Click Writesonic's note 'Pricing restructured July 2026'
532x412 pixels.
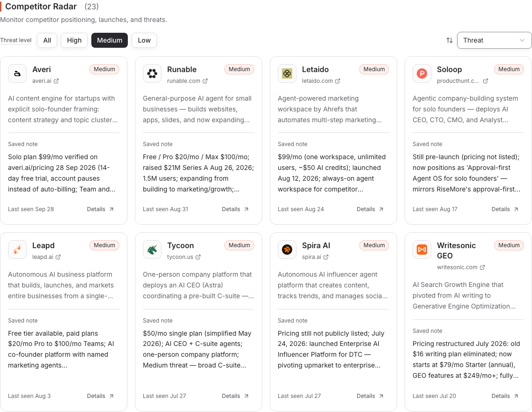point(467,360)
